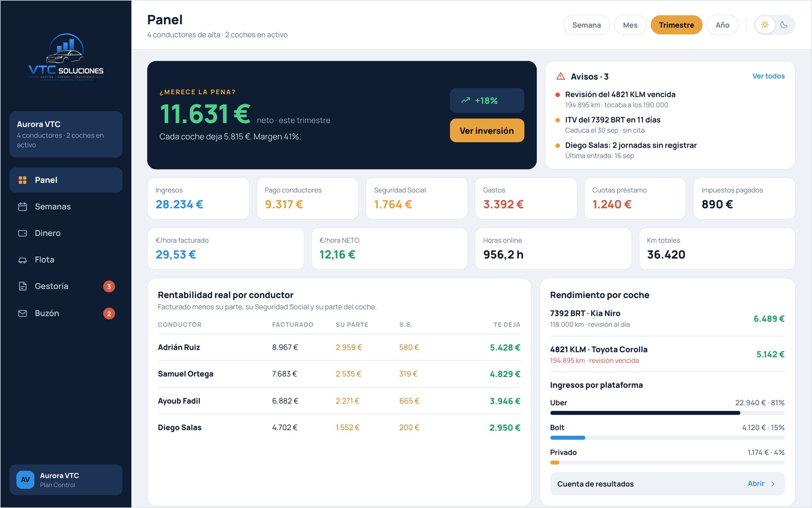
Task: Select Diego Salas in the conductor table
Action: tap(339, 428)
